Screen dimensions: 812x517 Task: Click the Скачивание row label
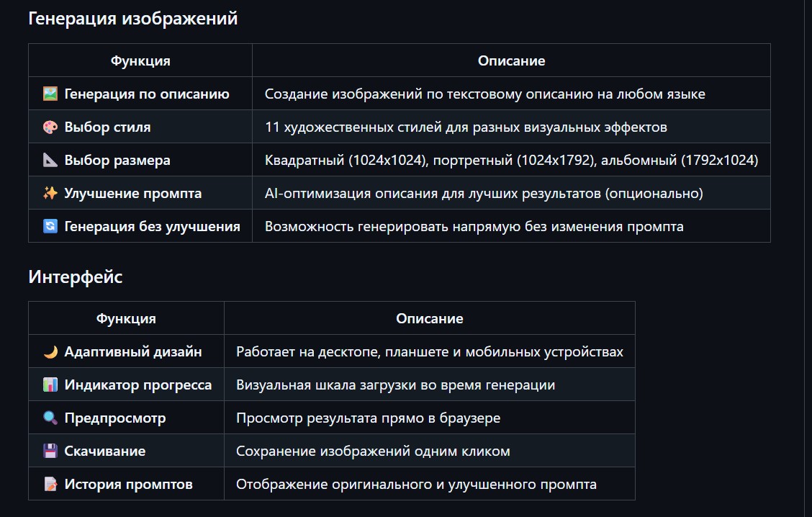[104, 451]
